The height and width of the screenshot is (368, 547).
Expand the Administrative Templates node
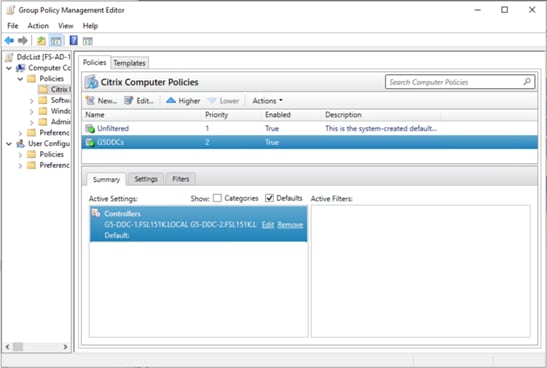point(31,122)
